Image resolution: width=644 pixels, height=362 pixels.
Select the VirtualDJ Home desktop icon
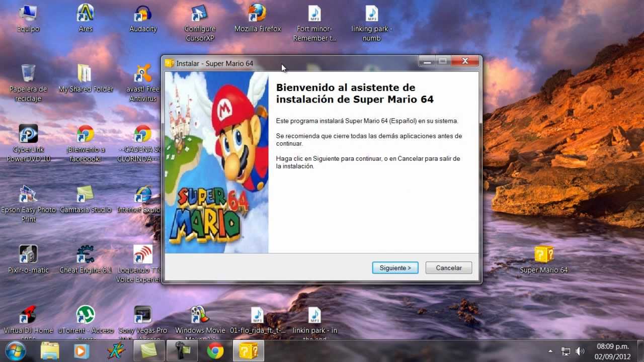pos(28,323)
